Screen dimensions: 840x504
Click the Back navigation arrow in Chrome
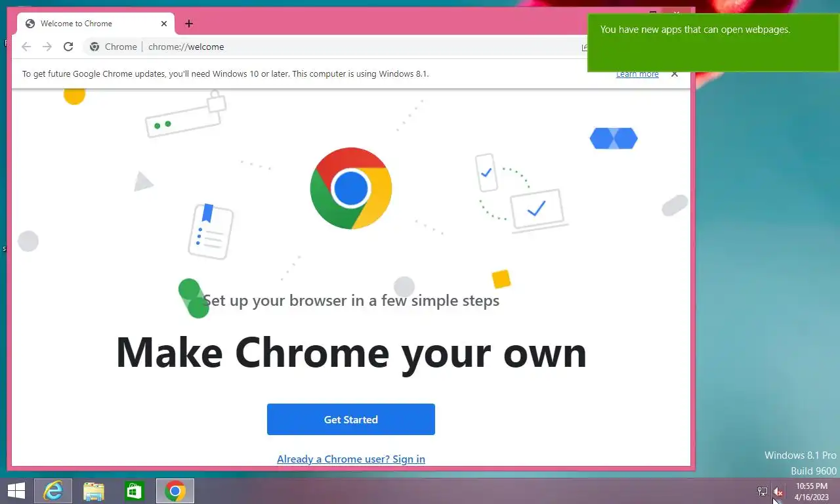point(26,47)
